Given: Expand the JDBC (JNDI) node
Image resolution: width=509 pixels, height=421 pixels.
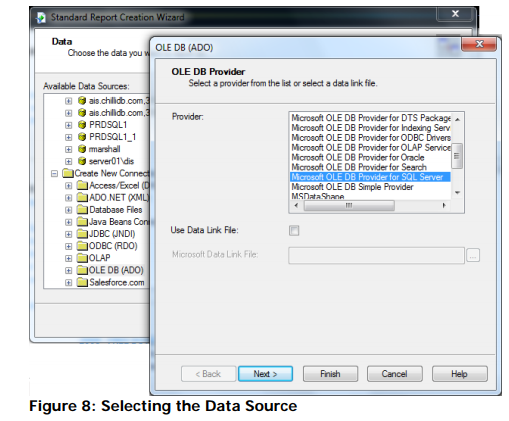Looking at the screenshot, I should (x=68, y=234).
